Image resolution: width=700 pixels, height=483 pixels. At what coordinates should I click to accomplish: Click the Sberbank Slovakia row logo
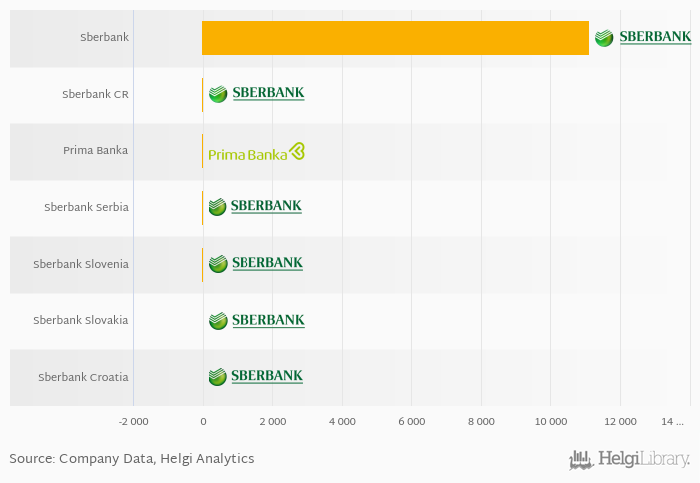257,321
